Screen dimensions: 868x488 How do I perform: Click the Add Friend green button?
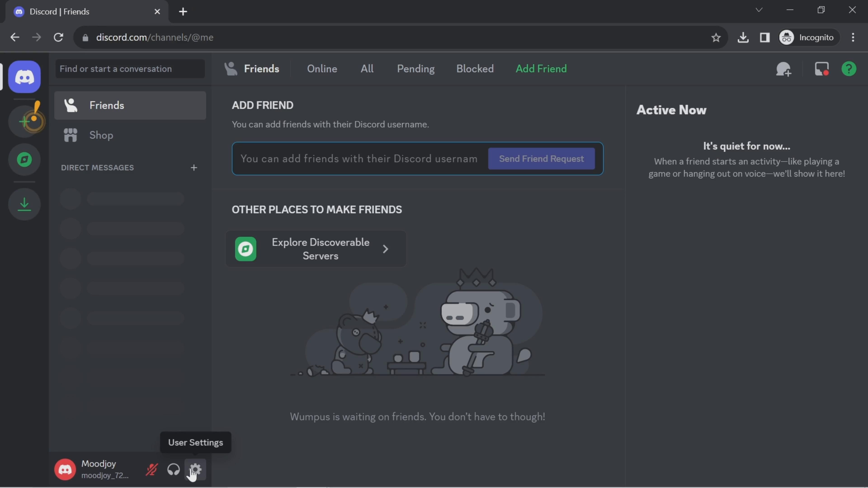[x=541, y=69]
